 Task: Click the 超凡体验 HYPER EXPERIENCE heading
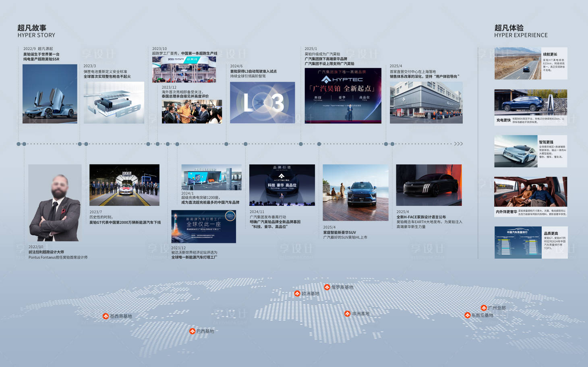[521, 31]
